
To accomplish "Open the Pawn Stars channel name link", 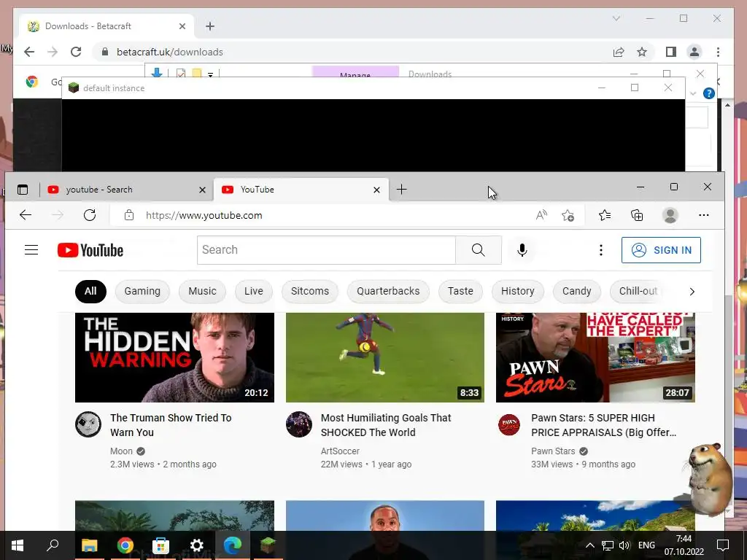I will 553,451.
